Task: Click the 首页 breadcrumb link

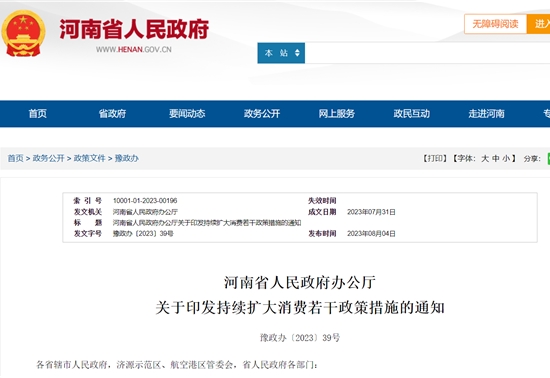Action: click(15, 158)
